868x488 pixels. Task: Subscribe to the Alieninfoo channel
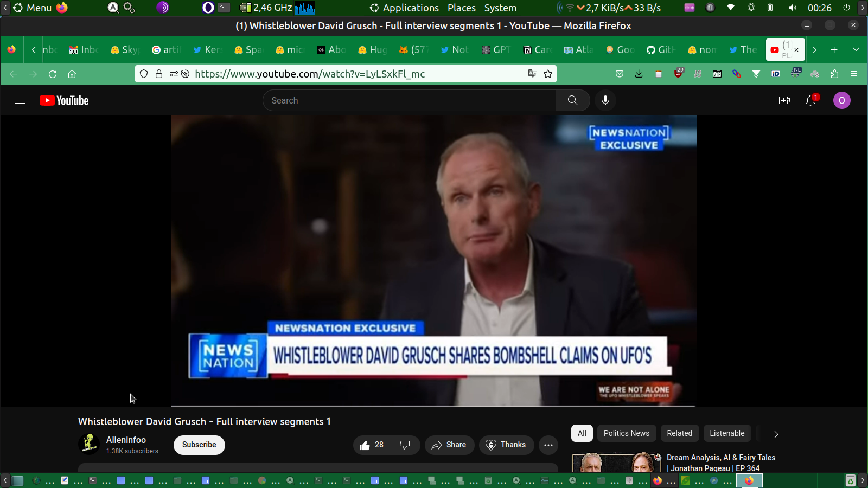pos(199,445)
